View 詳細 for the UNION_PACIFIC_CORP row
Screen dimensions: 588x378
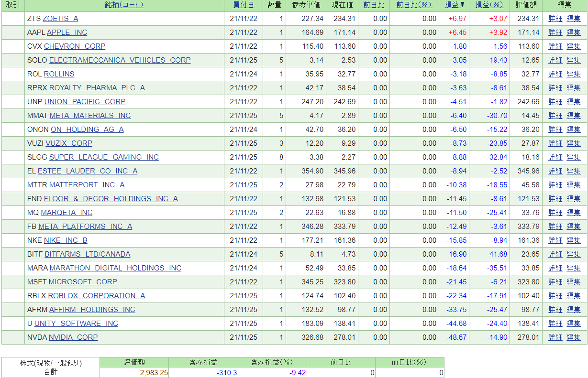(x=555, y=102)
